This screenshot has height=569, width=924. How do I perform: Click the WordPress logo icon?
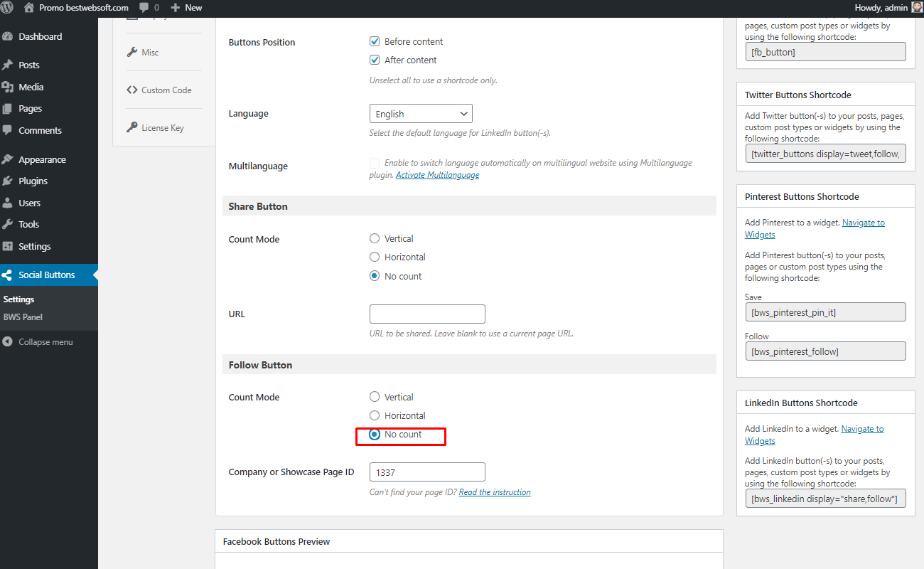8,8
